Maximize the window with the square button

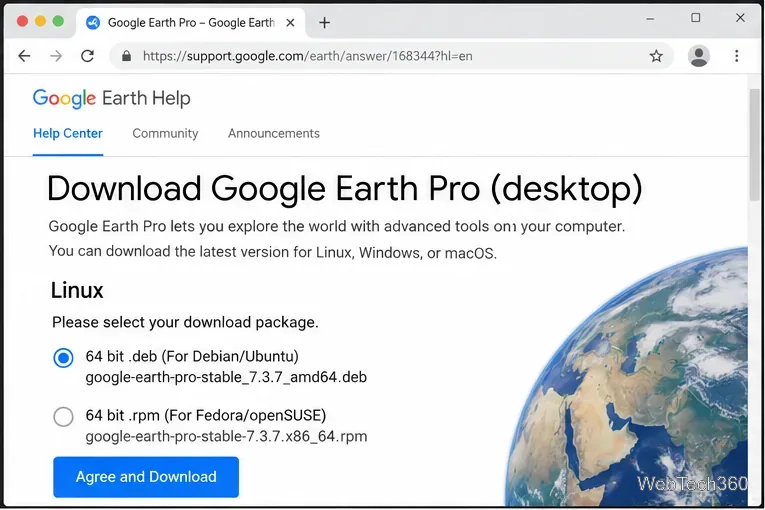[x=696, y=18]
